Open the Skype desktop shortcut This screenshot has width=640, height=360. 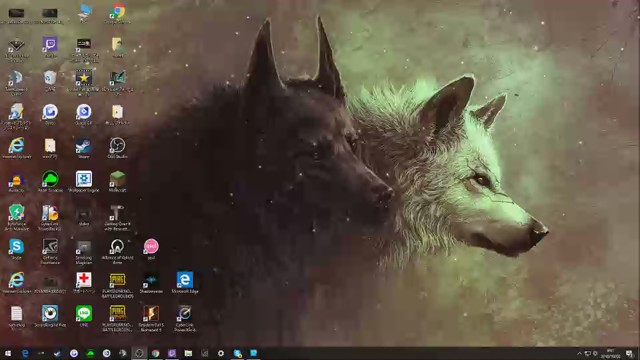pyautogui.click(x=16, y=249)
